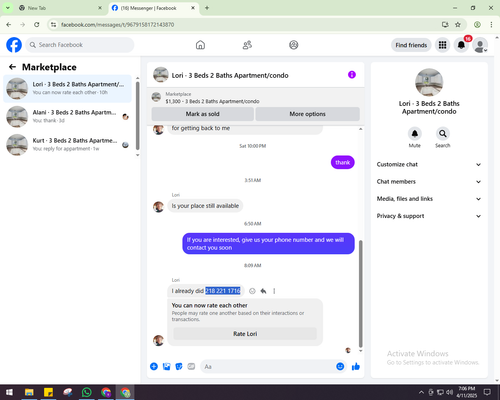Open Chrome's tab search dropdown arrow
The height and width of the screenshot is (400, 500).
8,8
